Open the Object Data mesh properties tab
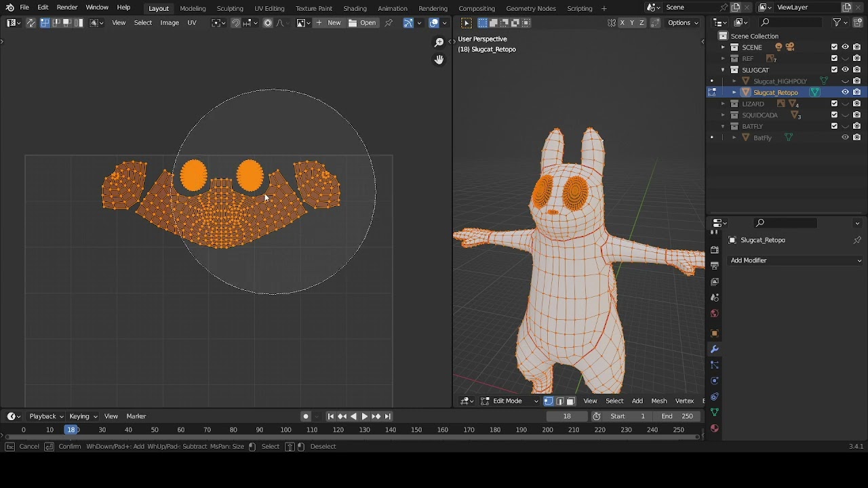The image size is (868, 488). pyautogui.click(x=714, y=412)
